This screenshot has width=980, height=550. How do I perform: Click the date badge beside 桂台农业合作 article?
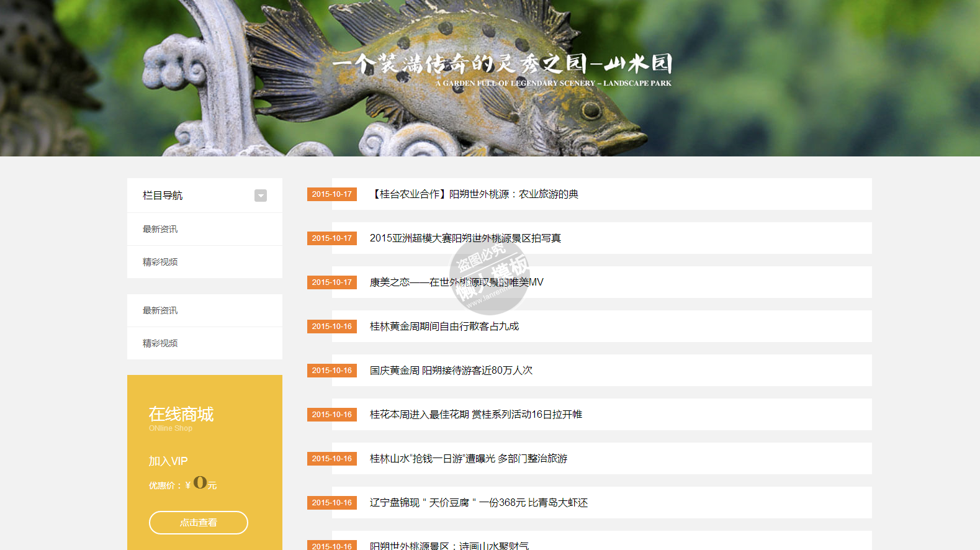pyautogui.click(x=332, y=194)
